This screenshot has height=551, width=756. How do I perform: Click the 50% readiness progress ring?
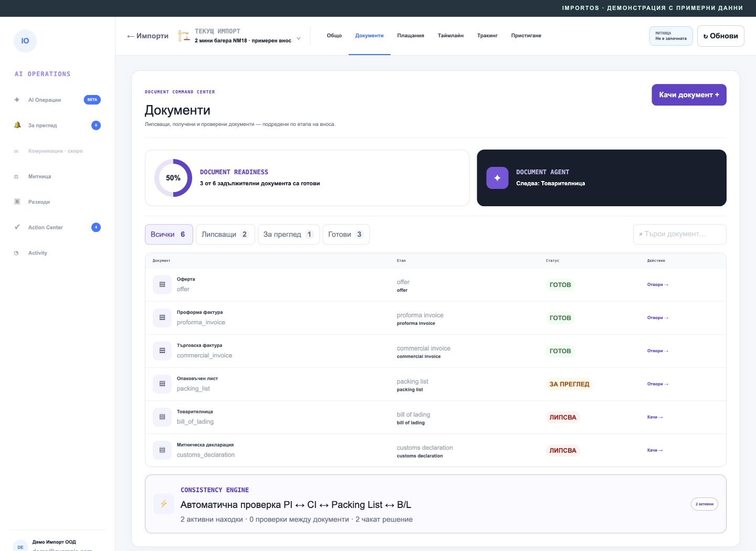pyautogui.click(x=173, y=178)
